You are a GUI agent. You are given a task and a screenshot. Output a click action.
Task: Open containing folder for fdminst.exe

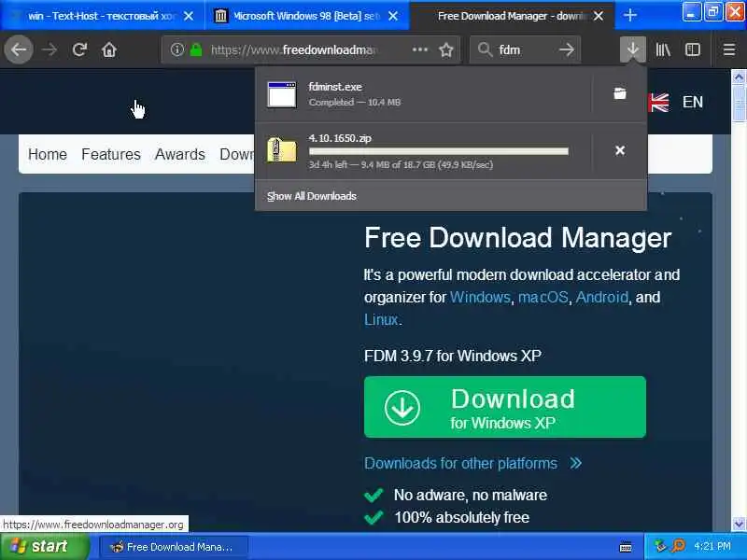[x=619, y=93]
